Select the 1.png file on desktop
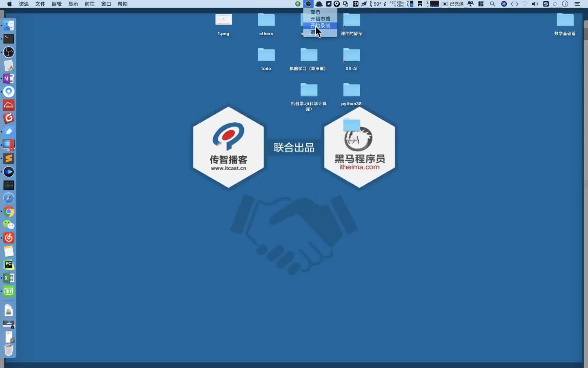The image size is (588, 368). [223, 24]
